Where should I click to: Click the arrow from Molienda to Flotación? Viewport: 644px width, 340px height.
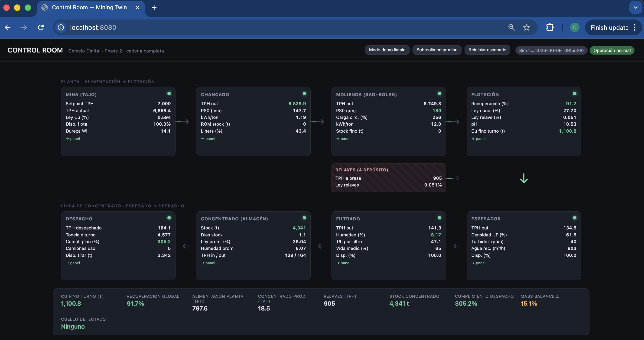[452, 122]
